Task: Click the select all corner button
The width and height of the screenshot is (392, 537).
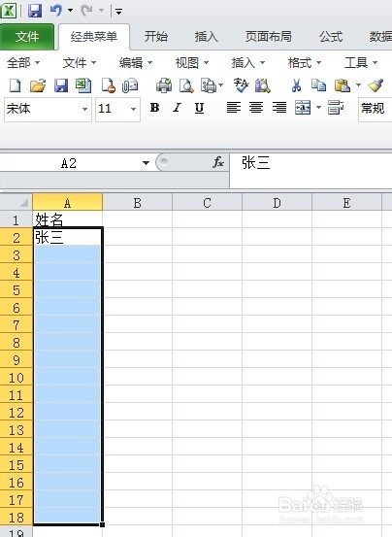Action: (16, 202)
